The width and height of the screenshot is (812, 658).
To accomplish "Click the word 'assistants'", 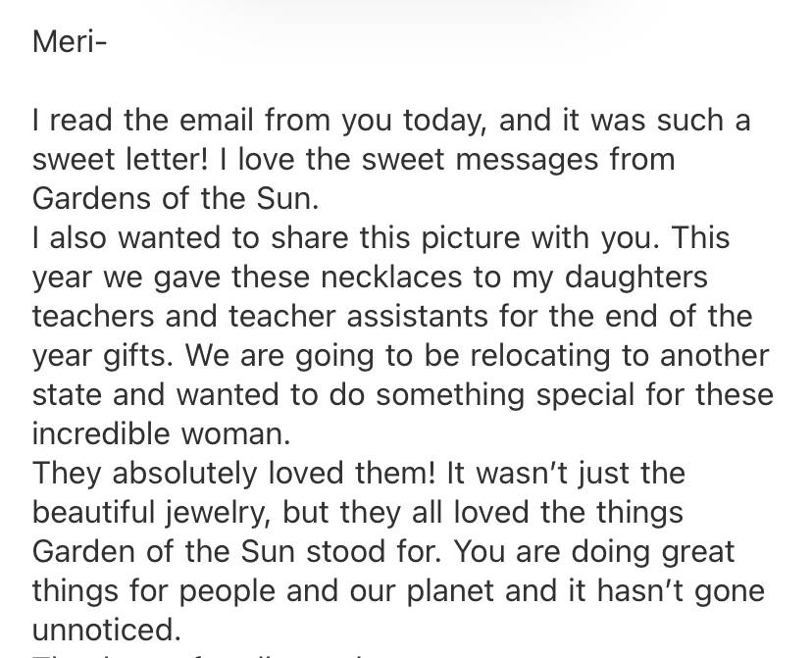I will tap(418, 317).
